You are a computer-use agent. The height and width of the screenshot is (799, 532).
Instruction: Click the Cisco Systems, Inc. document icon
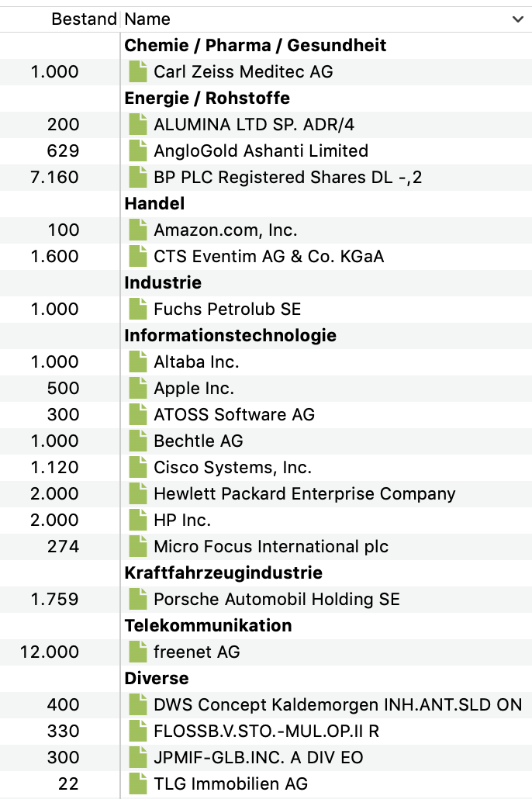tap(138, 468)
